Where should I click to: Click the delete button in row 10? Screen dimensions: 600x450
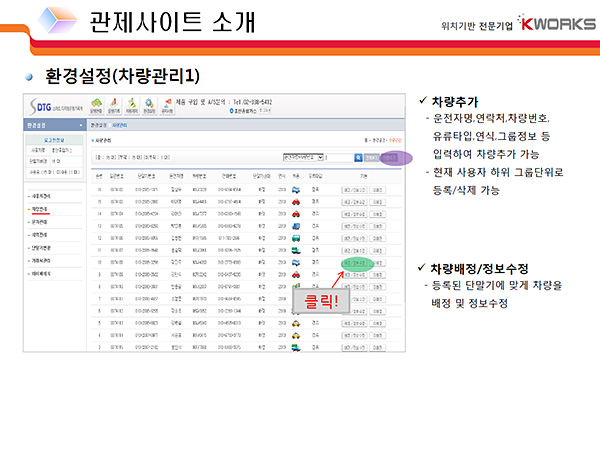click(377, 263)
